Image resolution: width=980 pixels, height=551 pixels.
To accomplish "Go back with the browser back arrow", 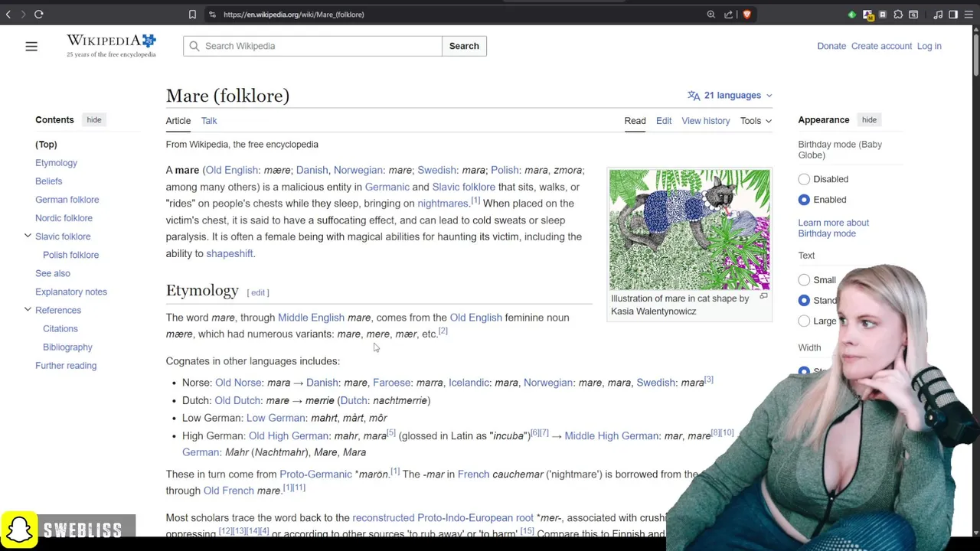I will pyautogui.click(x=8, y=14).
